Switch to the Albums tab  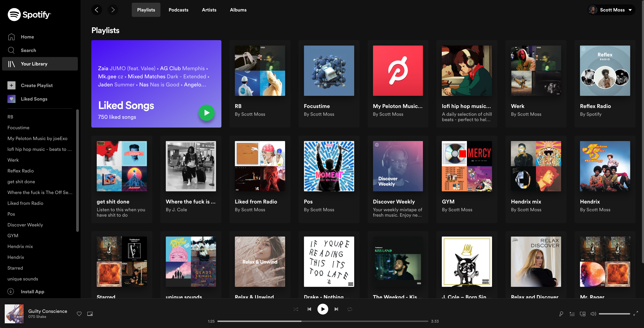(x=238, y=10)
